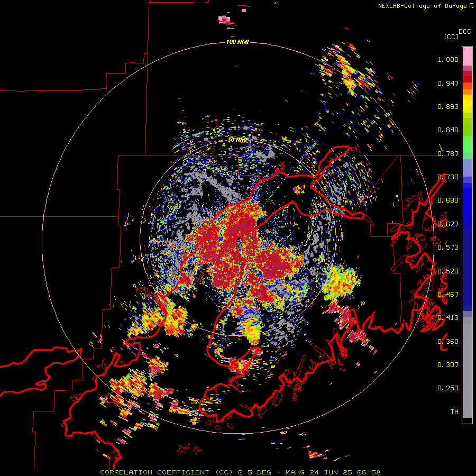Click the 0.360 scale value
The height and width of the screenshot is (476, 476).
click(448, 341)
